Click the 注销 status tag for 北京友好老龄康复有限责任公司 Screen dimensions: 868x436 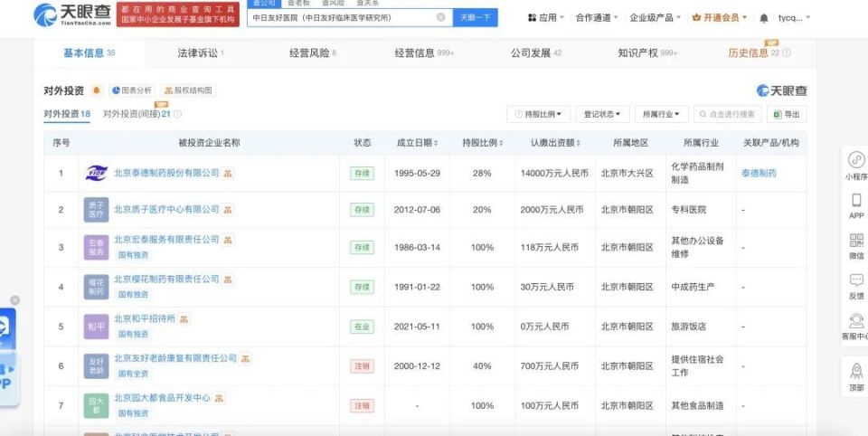(362, 366)
